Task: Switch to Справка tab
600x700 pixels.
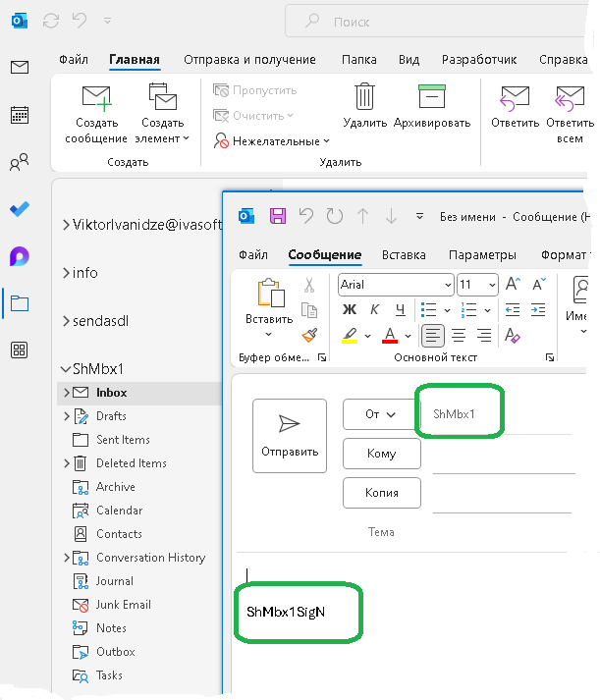Action: (x=564, y=59)
